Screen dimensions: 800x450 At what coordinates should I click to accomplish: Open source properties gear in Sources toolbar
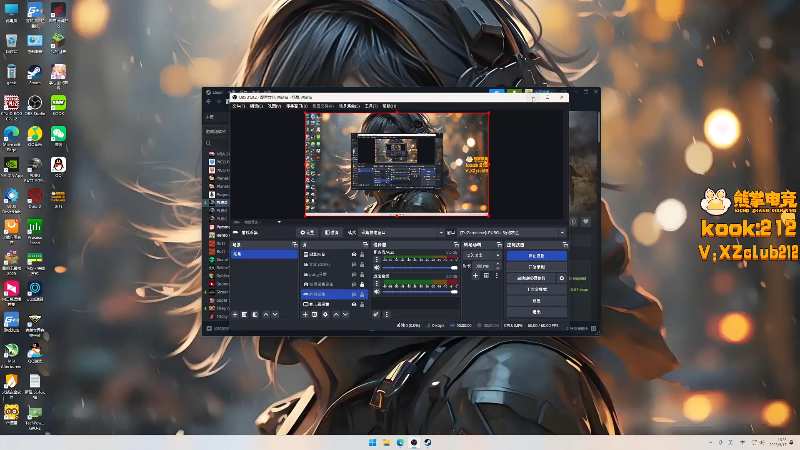(325, 314)
